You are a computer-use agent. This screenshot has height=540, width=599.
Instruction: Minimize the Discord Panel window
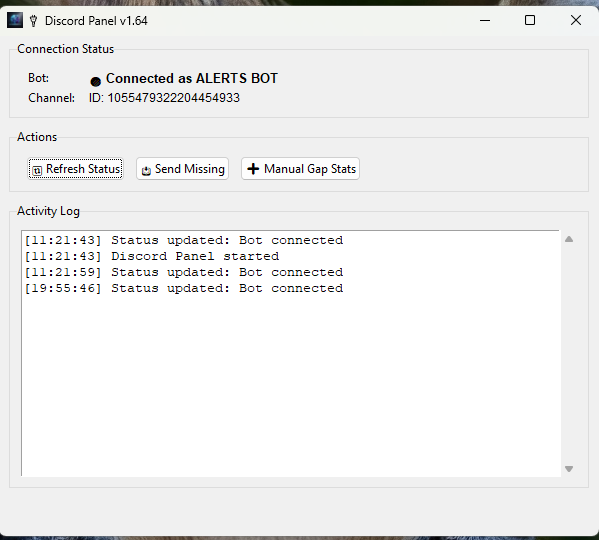click(x=485, y=20)
